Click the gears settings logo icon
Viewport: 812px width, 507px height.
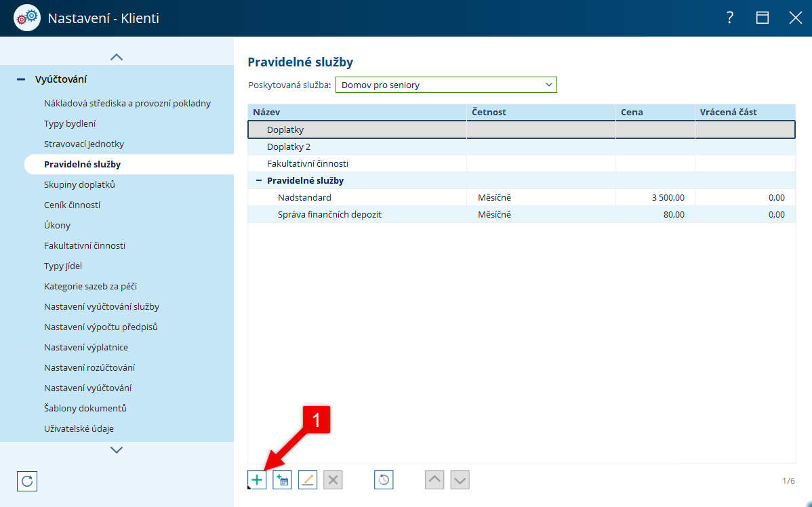27,18
